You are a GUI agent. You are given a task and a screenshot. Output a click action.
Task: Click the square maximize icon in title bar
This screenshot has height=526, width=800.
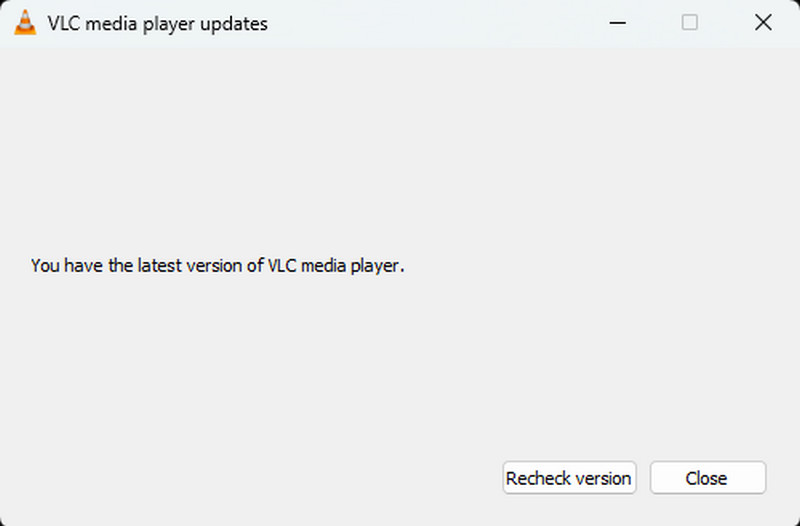tap(689, 23)
